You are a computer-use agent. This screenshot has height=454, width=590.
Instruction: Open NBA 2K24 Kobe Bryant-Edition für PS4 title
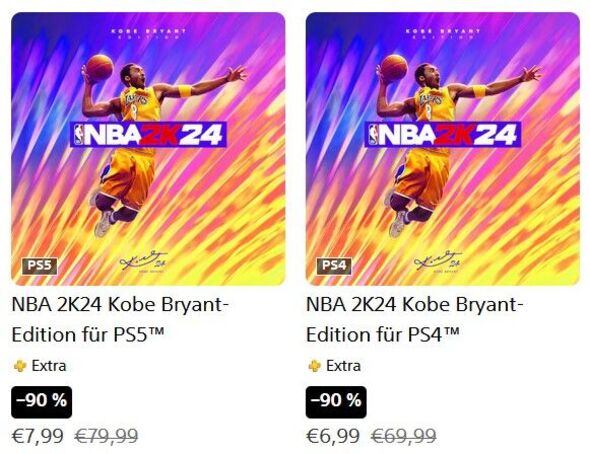click(415, 319)
